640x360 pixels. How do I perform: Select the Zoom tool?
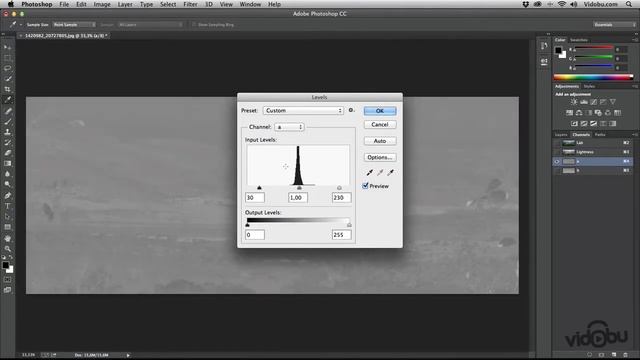click(x=7, y=249)
